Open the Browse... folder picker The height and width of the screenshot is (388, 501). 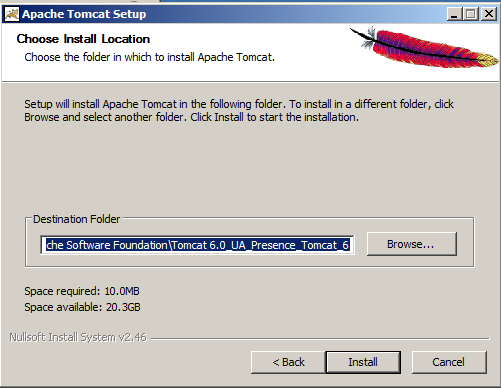click(412, 244)
